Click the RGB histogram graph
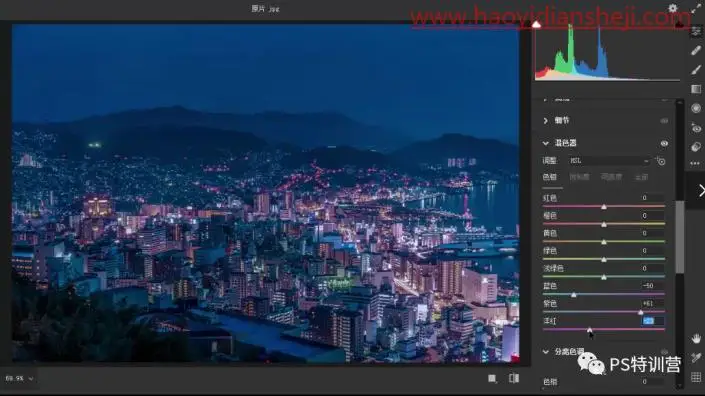The image size is (705, 396). point(607,53)
